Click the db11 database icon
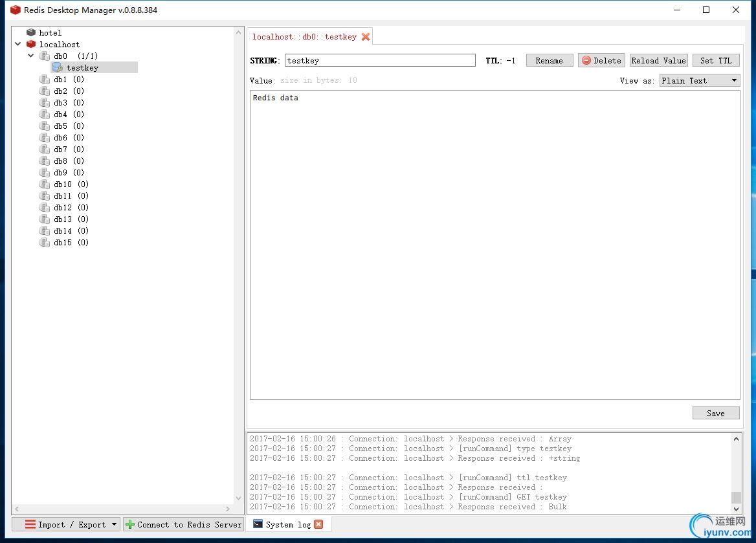The image size is (756, 543). (45, 196)
